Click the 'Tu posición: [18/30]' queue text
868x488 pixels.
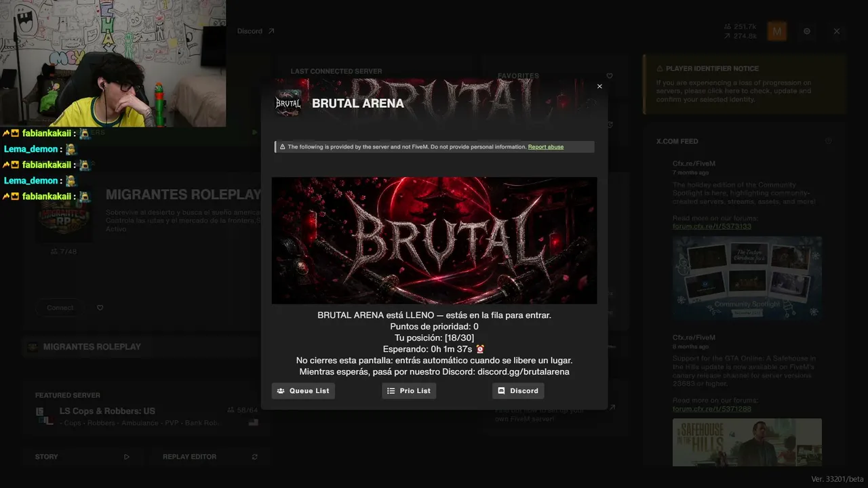pyautogui.click(x=435, y=338)
